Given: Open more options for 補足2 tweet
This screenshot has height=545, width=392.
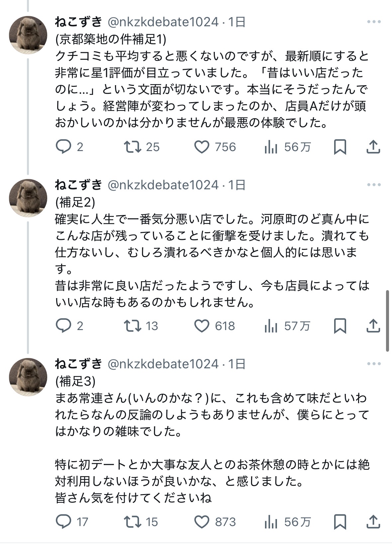Looking at the screenshot, I should [x=374, y=185].
